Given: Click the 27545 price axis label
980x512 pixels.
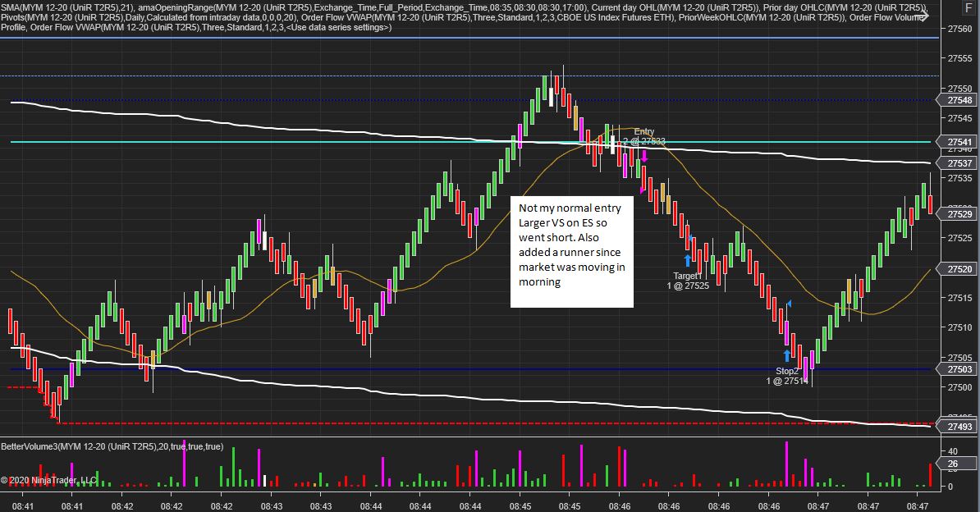Looking at the screenshot, I should click(x=960, y=118).
